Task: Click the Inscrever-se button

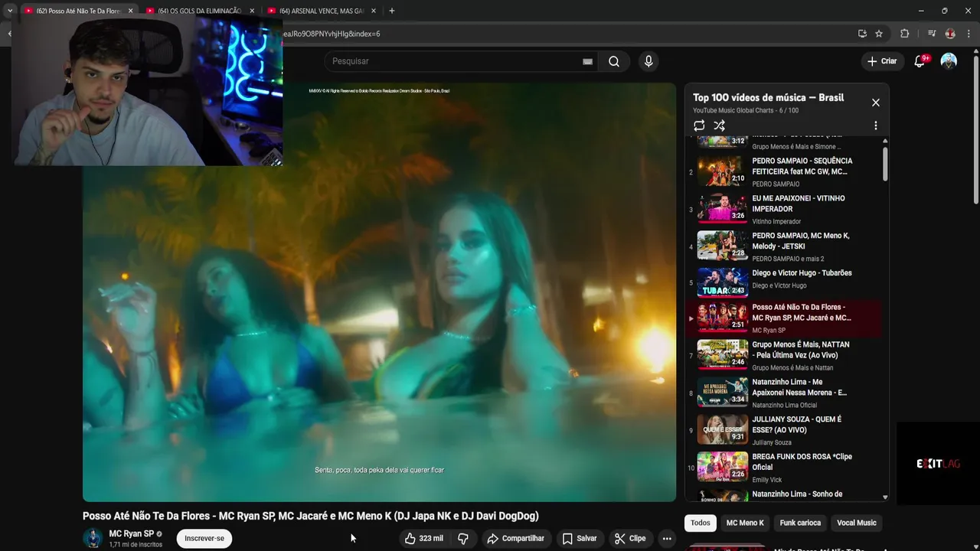Action: (x=204, y=539)
